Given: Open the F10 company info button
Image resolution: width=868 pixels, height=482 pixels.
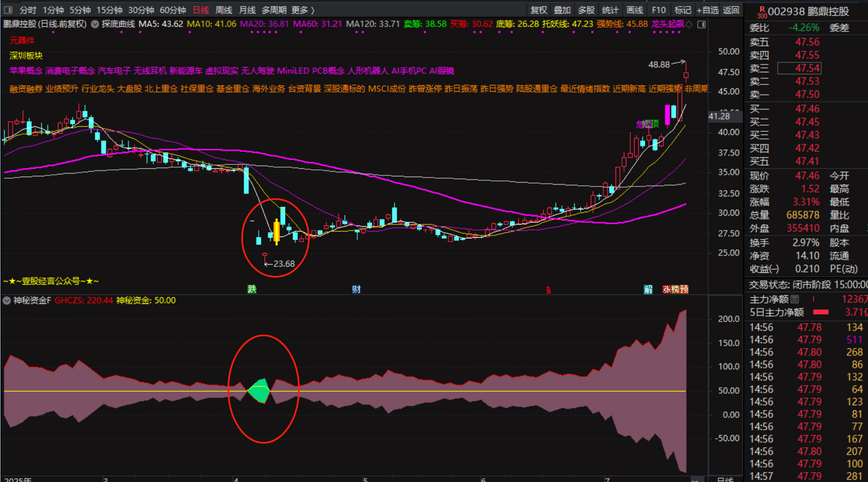Looking at the screenshot, I should (658, 10).
